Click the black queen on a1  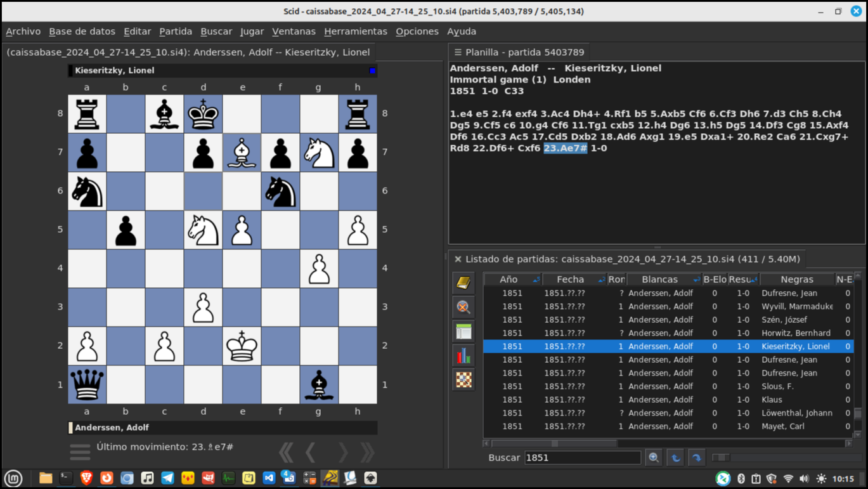[87, 384]
